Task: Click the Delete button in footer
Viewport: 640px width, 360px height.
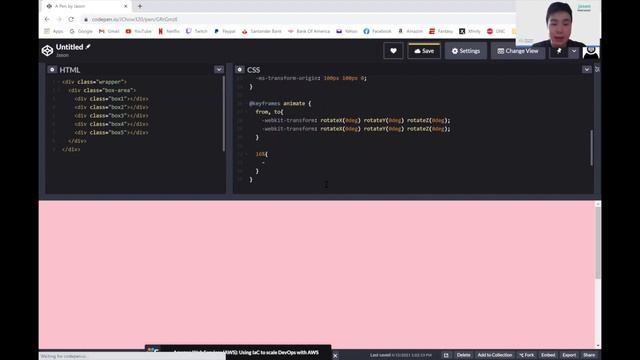Action: point(463,355)
